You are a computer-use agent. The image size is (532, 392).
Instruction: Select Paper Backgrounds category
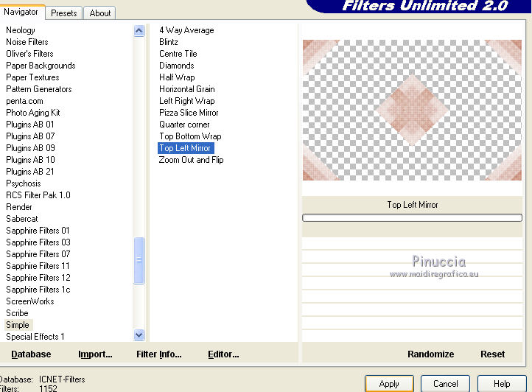[41, 66]
